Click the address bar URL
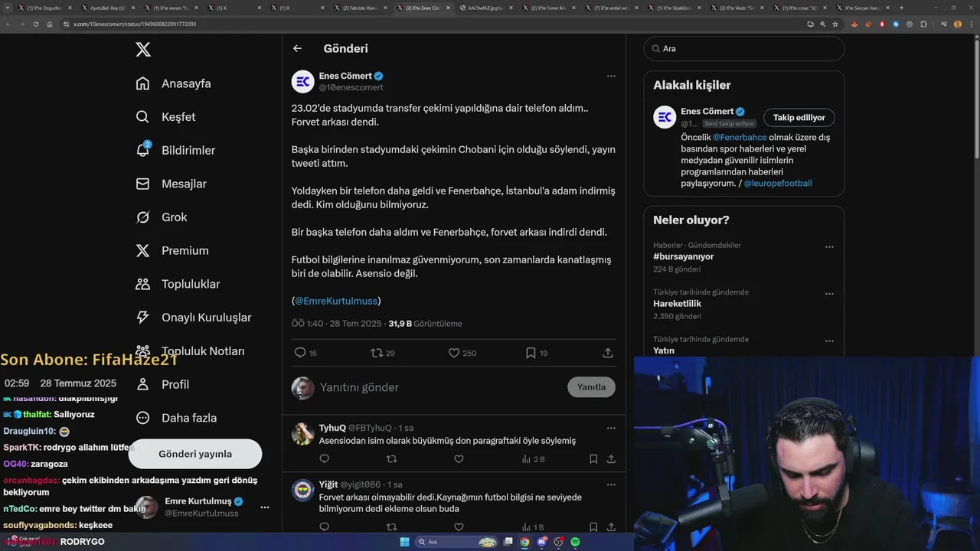The width and height of the screenshot is (980, 551). [135, 24]
